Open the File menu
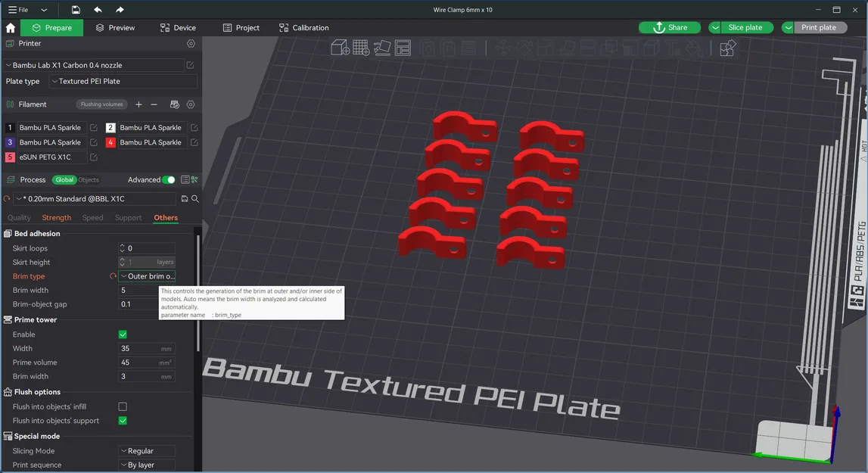Image resolution: width=868 pixels, height=473 pixels. click(x=18, y=10)
